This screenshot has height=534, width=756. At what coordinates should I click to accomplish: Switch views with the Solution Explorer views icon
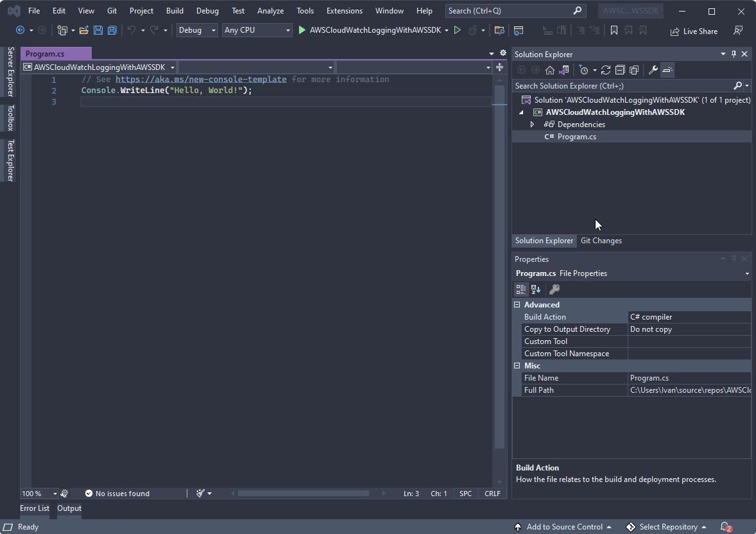pyautogui.click(x=564, y=70)
